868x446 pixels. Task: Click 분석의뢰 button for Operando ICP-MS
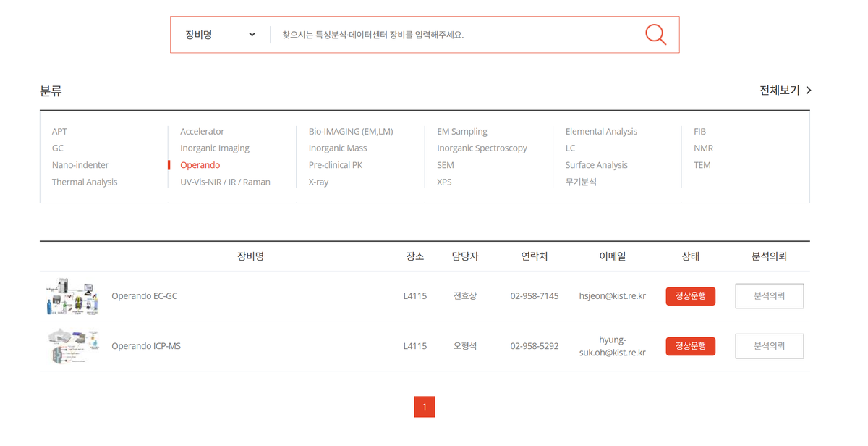769,346
